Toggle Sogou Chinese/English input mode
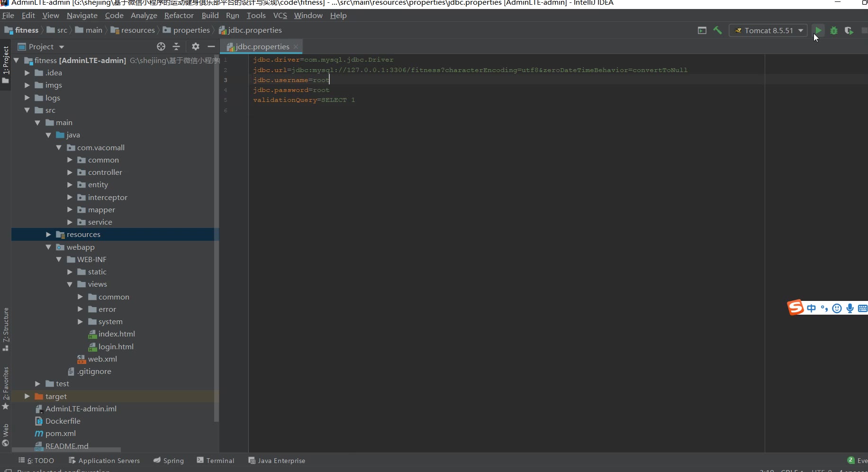This screenshot has height=472, width=868. 811,309
